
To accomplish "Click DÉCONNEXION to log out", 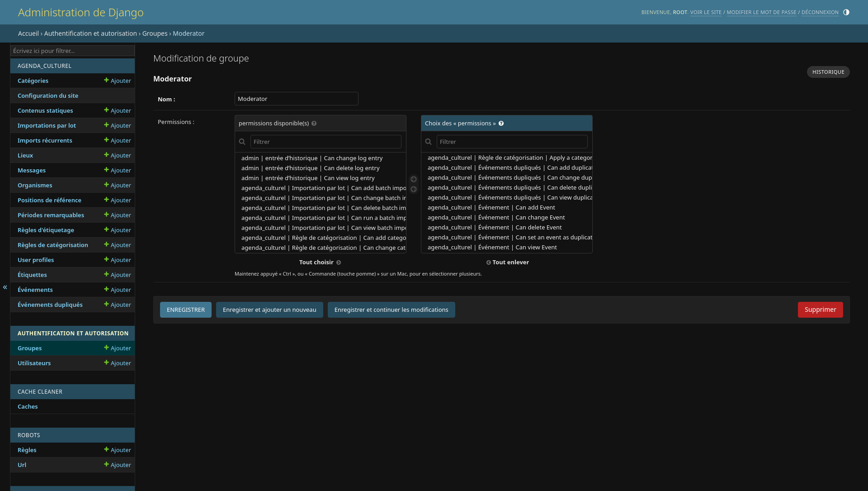I will point(820,12).
